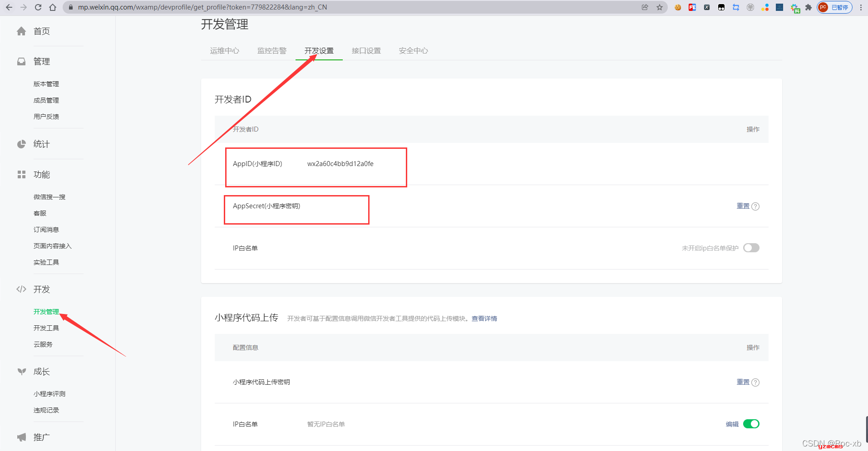Screen dimensions: 868x451
Task: Click the profile paused badge
Action: pos(834,7)
